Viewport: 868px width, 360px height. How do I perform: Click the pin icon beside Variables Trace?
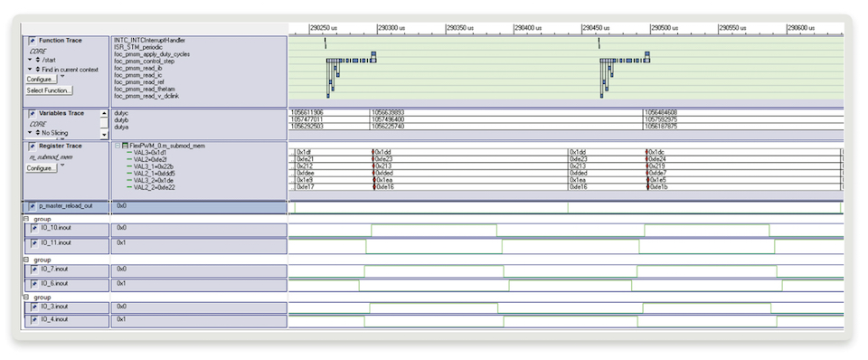coord(33,113)
